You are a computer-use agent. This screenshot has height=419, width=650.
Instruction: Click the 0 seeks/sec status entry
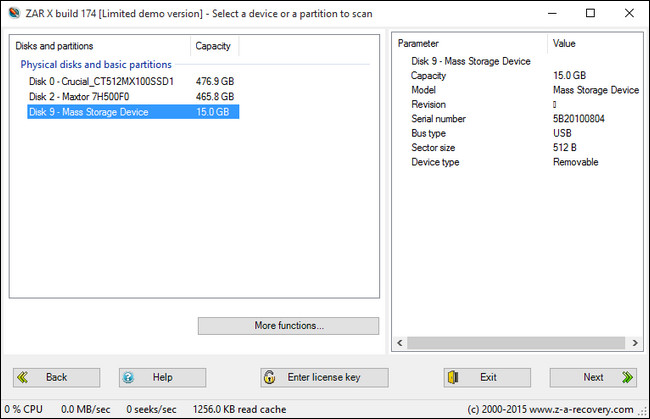(x=151, y=409)
